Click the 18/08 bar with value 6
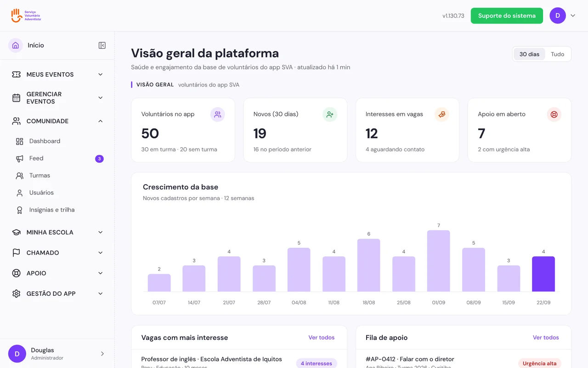The height and width of the screenshot is (368, 588). coord(369,265)
